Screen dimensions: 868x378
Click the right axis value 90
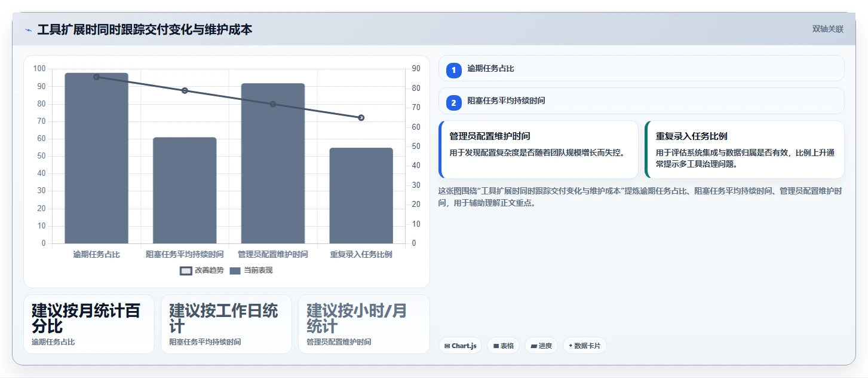point(416,69)
